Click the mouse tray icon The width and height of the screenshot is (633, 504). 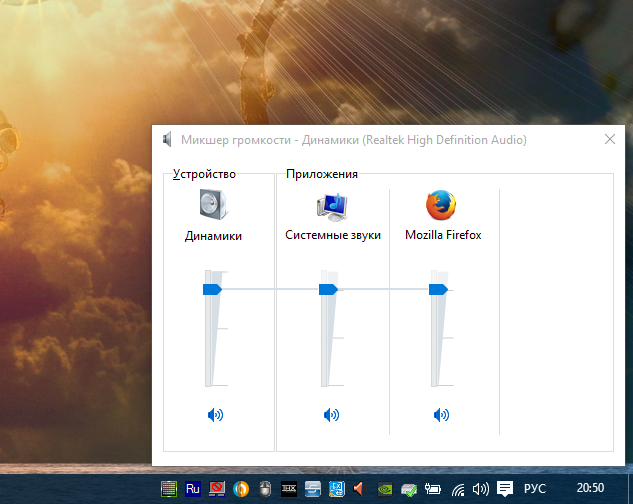point(265,489)
